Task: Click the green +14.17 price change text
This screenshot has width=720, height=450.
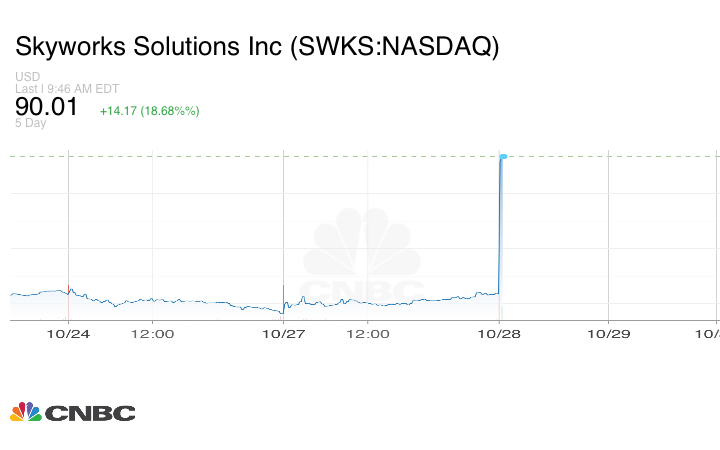Action: [x=149, y=110]
